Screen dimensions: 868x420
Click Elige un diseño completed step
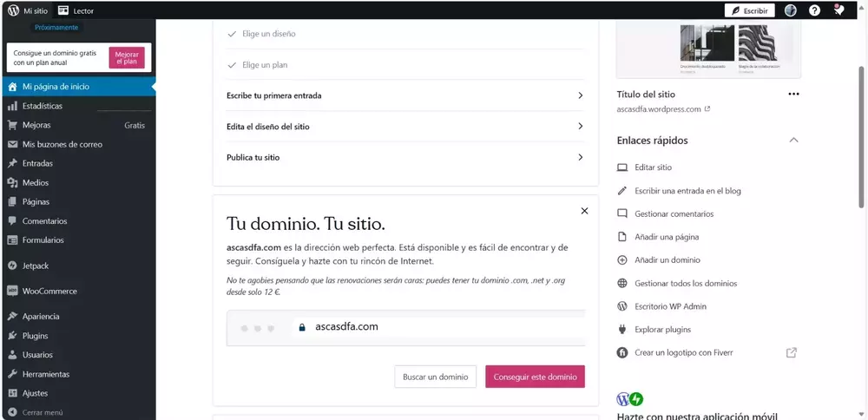[268, 34]
